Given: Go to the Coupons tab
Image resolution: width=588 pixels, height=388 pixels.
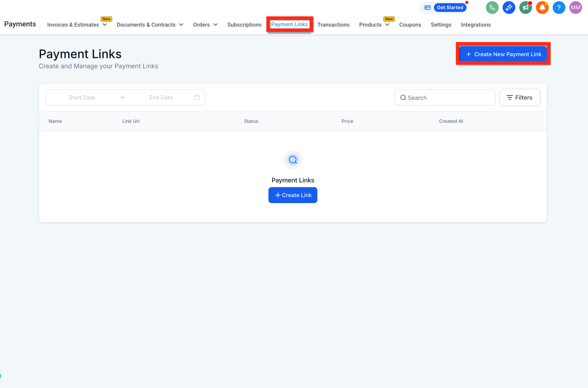Looking at the screenshot, I should [410, 25].
